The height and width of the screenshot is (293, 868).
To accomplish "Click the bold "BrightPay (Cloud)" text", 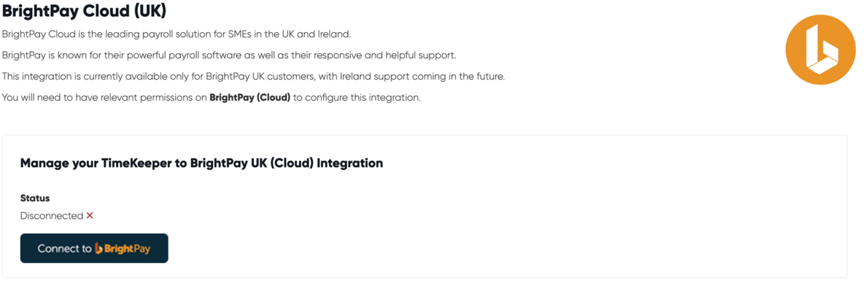I will pos(249,98).
